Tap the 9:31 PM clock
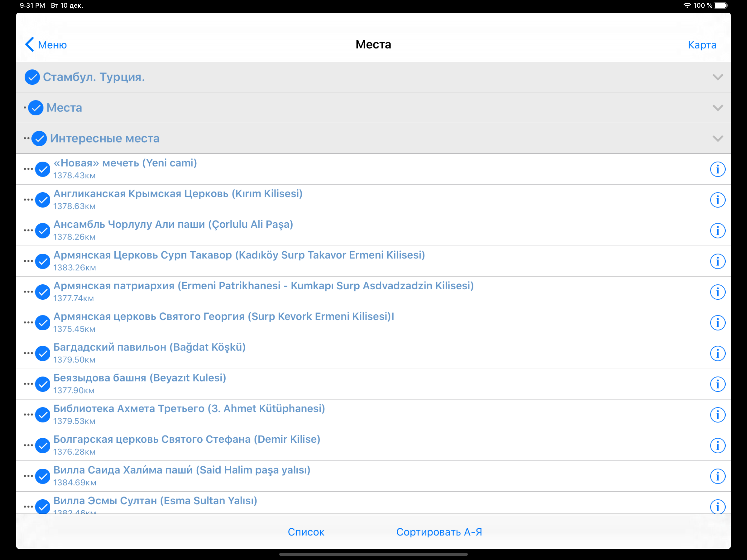747x560 pixels. click(x=33, y=5)
